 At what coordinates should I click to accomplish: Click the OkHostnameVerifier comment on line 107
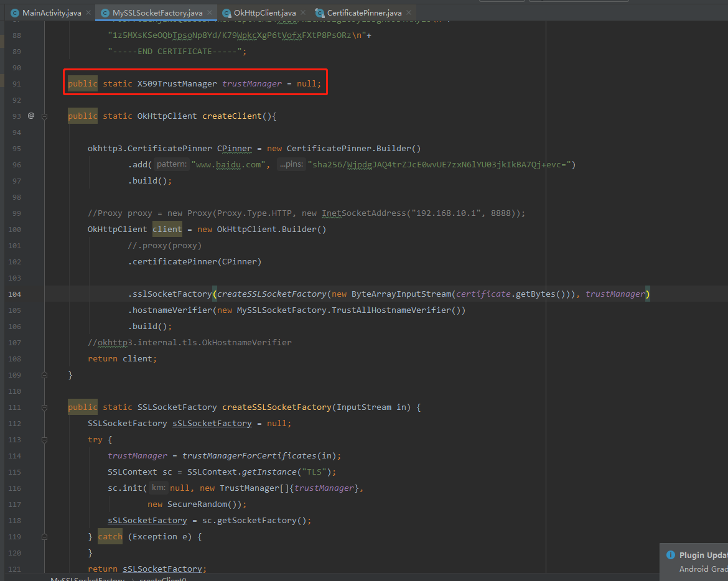[x=190, y=343]
